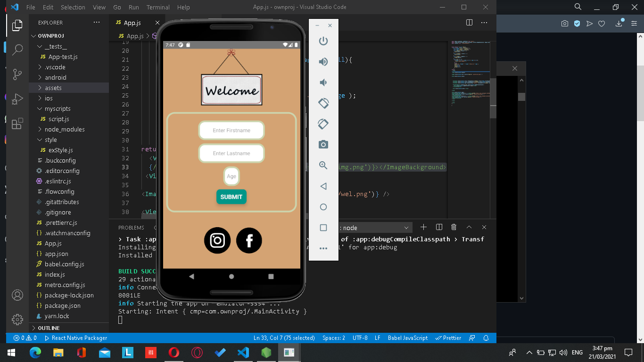644x362 pixels.
Task: Tap the emulator toolbar home circle
Action: tap(323, 207)
